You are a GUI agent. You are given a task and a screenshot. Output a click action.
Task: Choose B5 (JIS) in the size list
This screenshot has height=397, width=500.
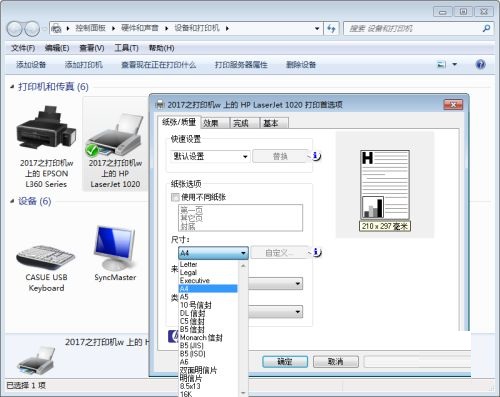click(x=209, y=345)
